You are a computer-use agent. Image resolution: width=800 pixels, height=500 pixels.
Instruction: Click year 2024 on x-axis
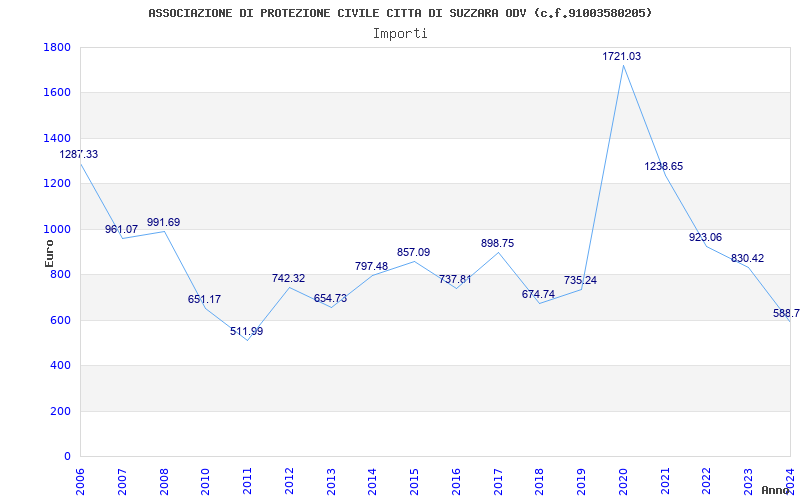[791, 483]
